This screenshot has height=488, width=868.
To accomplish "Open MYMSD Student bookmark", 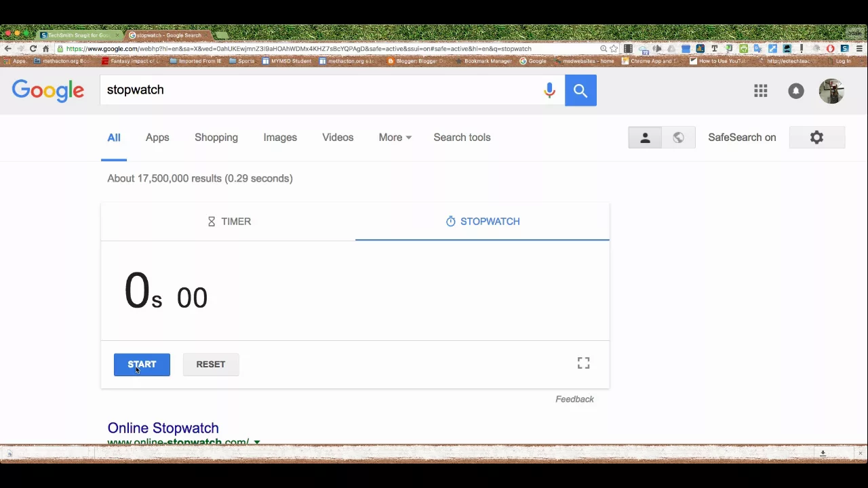I will [x=286, y=61].
